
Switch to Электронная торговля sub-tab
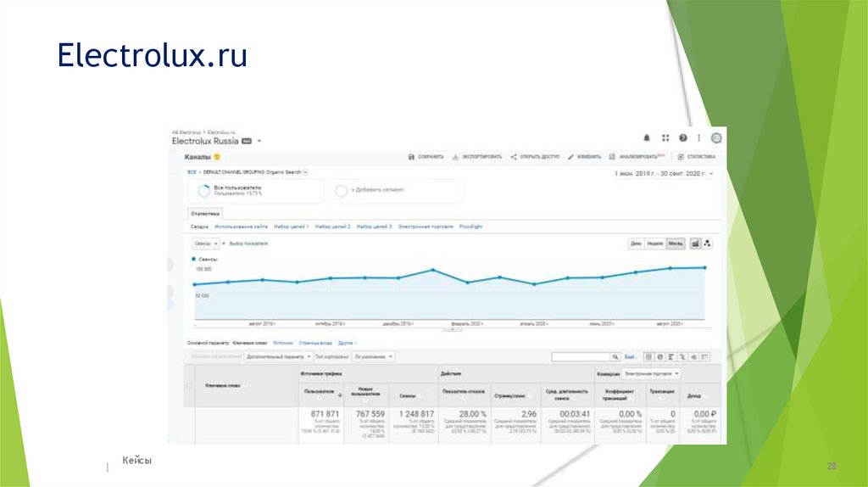426,227
